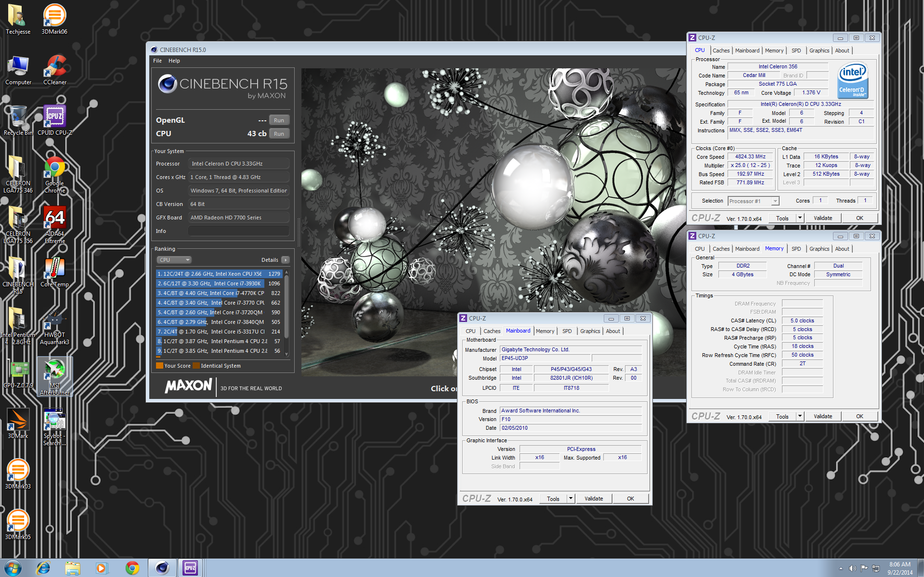This screenshot has height=577, width=924.
Task: Click OK in the Mainboard CPU-Z window
Action: [x=630, y=499]
